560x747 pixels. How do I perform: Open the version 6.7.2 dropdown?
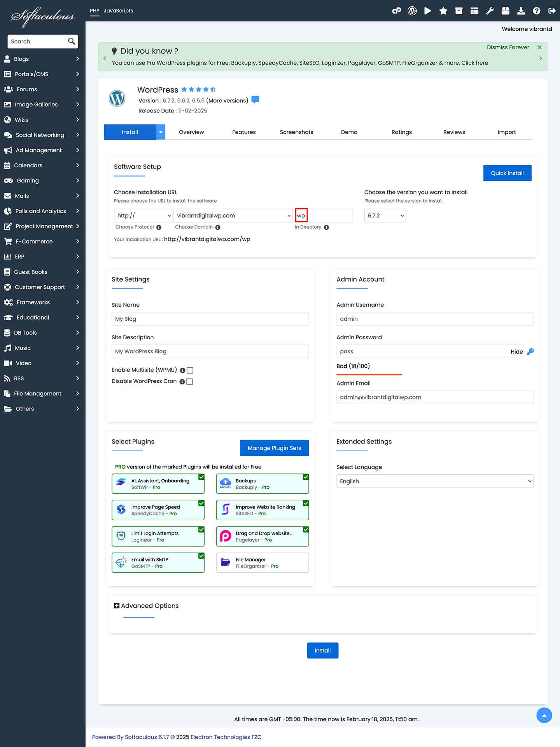pos(385,216)
